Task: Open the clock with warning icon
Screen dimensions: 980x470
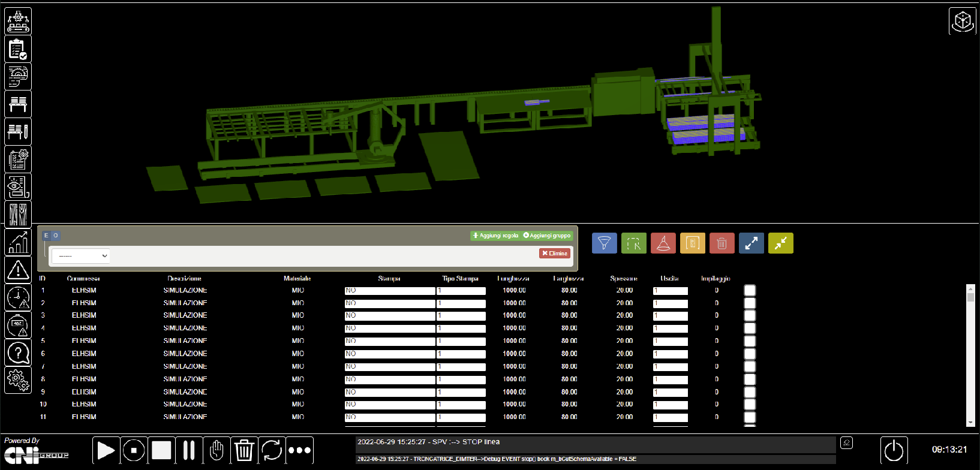Action: [18, 297]
